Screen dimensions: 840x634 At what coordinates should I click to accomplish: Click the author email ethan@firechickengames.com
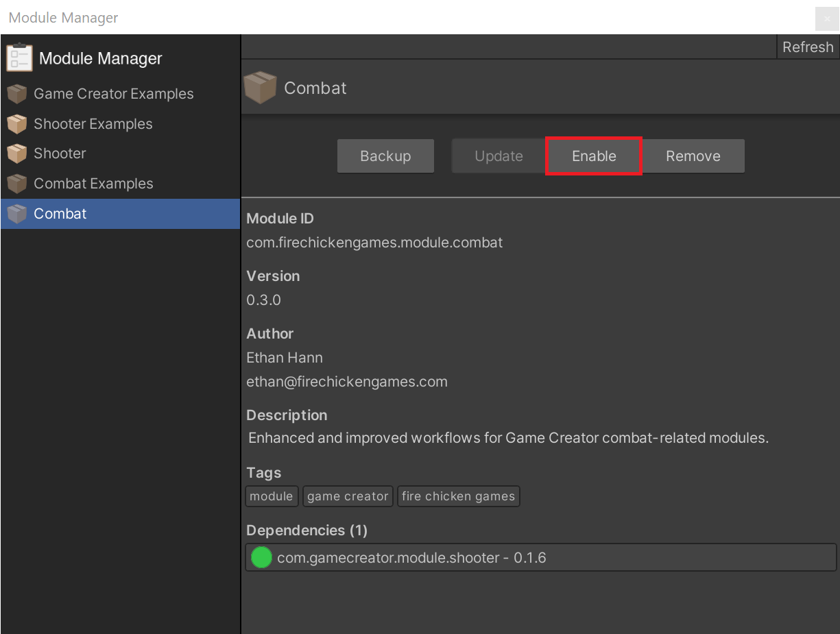coord(347,382)
